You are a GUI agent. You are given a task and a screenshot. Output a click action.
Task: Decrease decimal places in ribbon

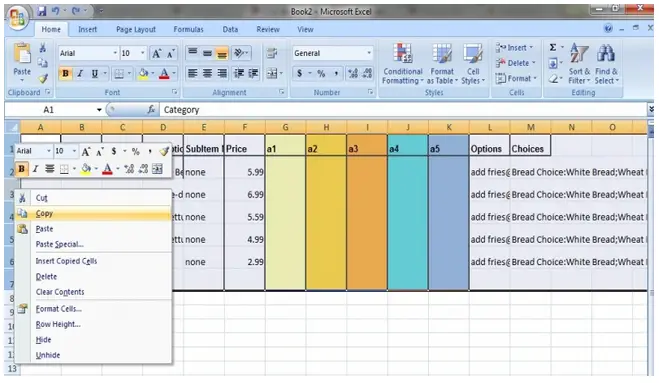[367, 74]
